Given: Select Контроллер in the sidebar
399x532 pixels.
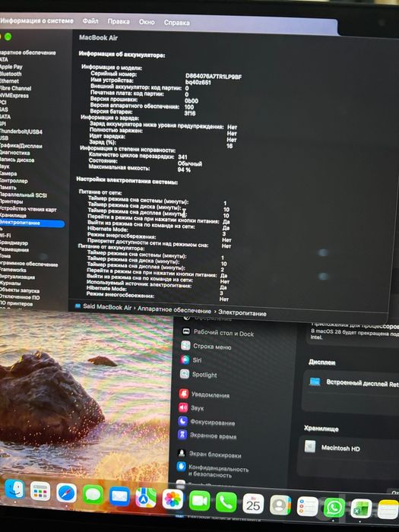Looking at the screenshot, I should [14, 181].
